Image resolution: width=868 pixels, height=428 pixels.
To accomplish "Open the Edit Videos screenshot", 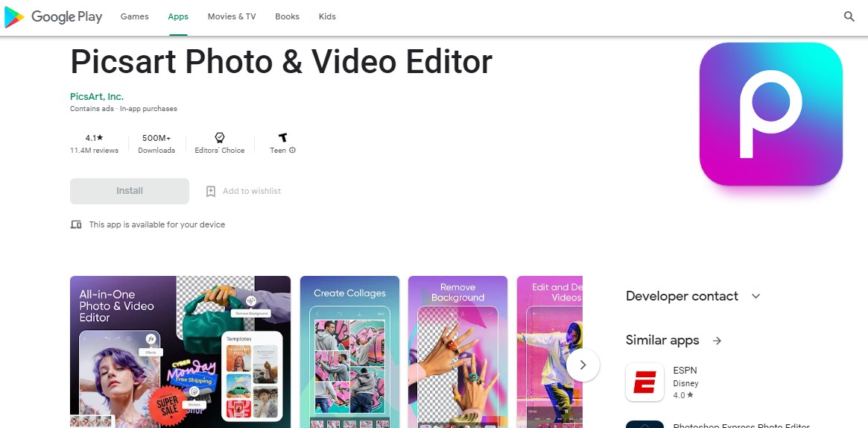I will (x=550, y=352).
